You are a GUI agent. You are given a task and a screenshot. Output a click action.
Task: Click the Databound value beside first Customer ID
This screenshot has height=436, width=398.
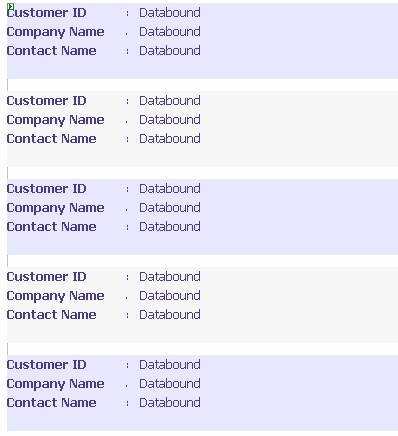[x=170, y=13]
